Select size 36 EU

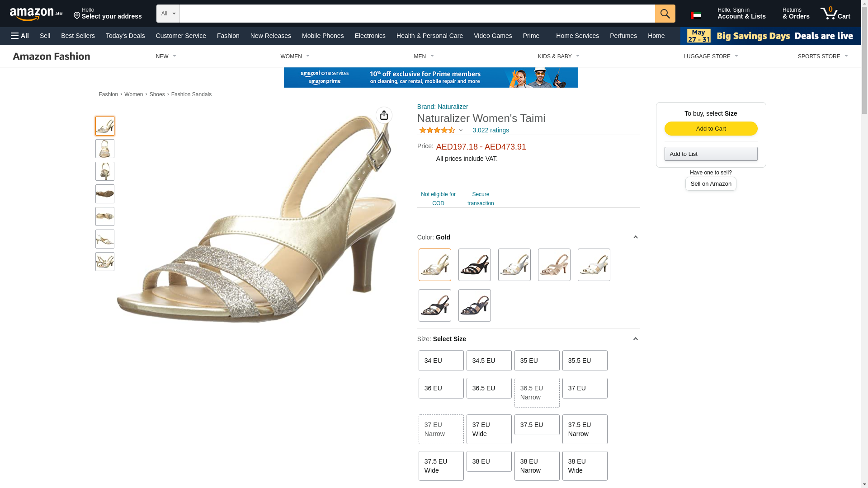(441, 388)
